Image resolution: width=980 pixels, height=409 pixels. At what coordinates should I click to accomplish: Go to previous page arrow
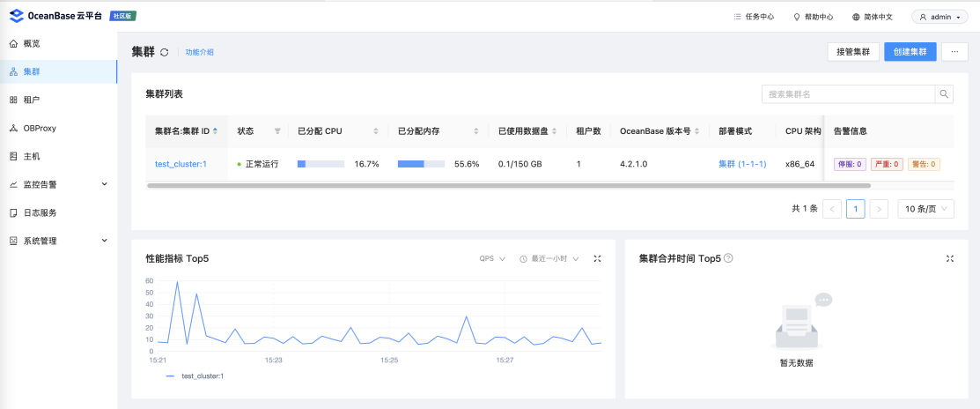click(832, 209)
